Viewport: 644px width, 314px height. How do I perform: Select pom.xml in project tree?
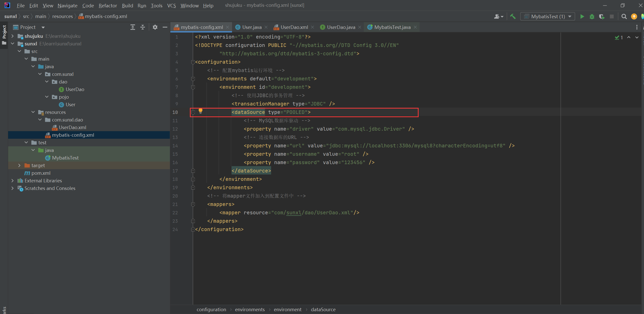(41, 173)
